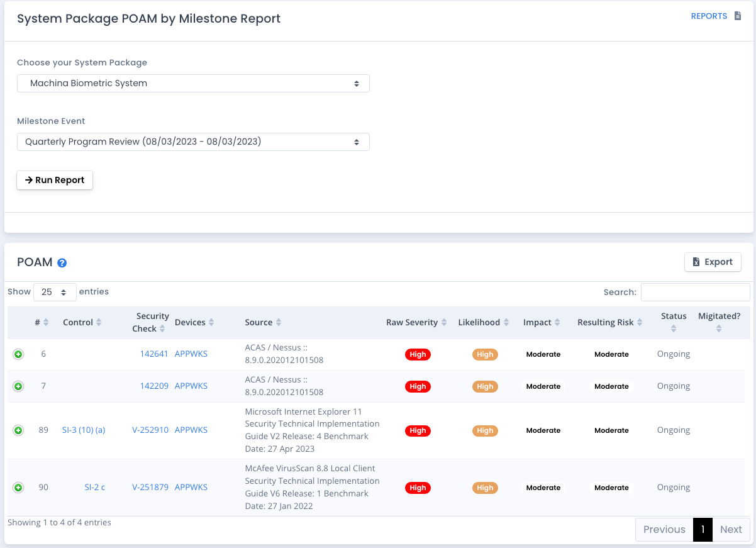The width and height of the screenshot is (756, 548).
Task: Click the table Search input field
Action: click(695, 292)
